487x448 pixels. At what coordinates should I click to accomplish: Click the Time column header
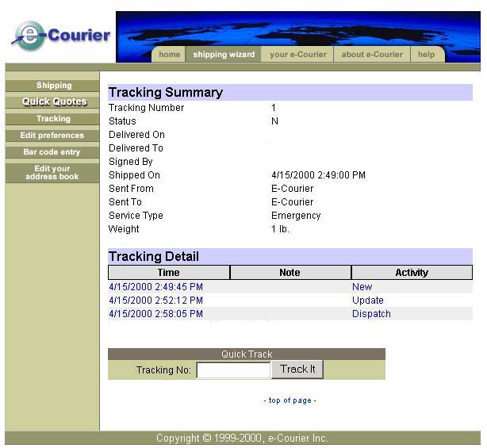click(x=168, y=273)
